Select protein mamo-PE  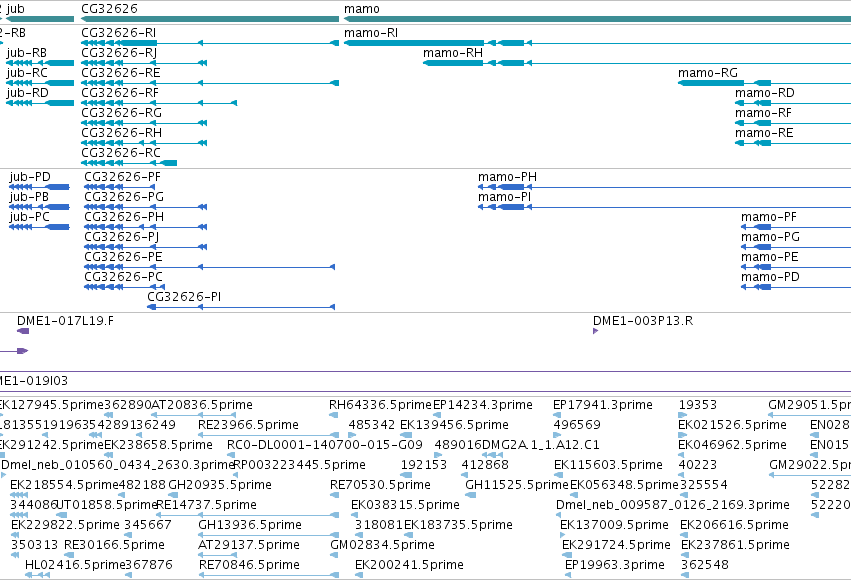770,257
